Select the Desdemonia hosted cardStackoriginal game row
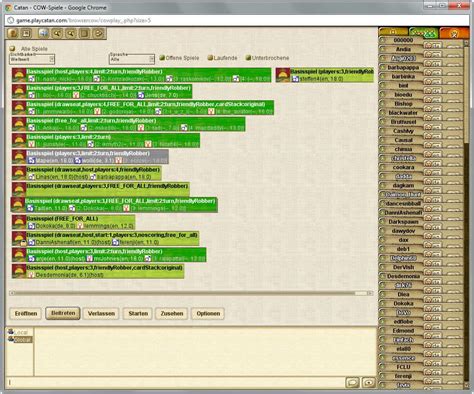Viewport: 474px width, 394px height. 98,271
